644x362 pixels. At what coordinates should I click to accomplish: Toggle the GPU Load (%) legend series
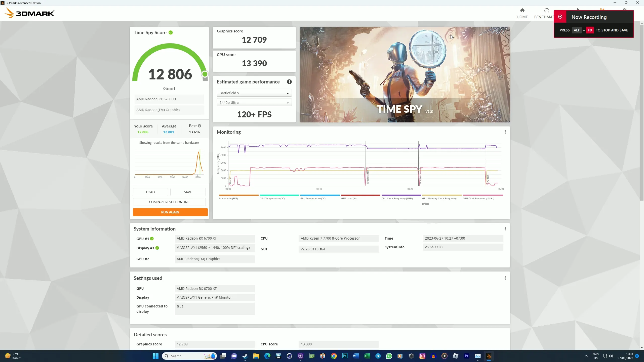[360, 197]
